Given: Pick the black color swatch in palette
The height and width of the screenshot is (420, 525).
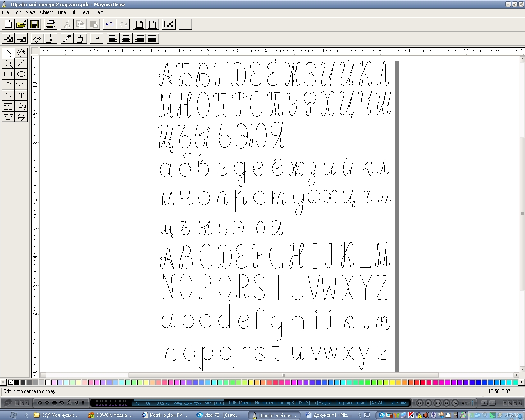Looking at the screenshot, I should 17,382.
